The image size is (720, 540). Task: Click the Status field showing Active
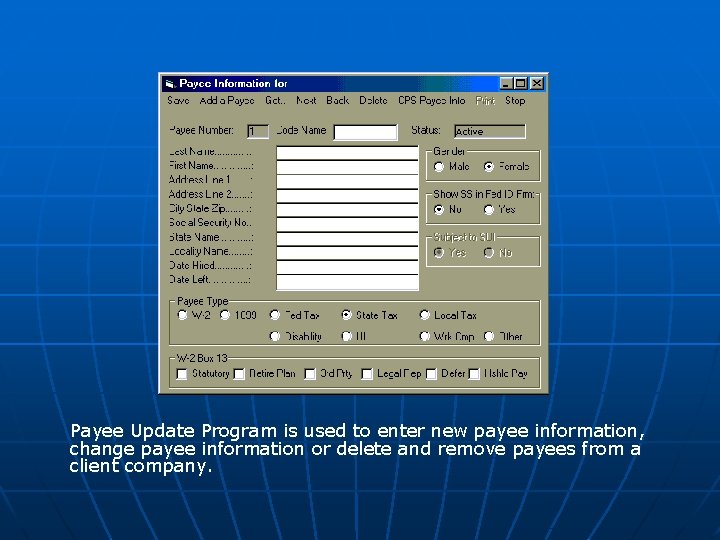(489, 131)
